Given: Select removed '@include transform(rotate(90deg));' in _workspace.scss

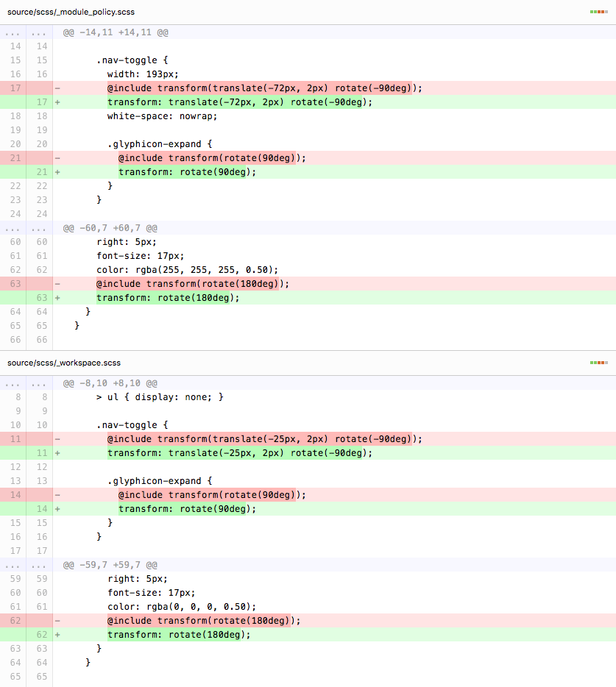Looking at the screenshot, I should point(212,495).
